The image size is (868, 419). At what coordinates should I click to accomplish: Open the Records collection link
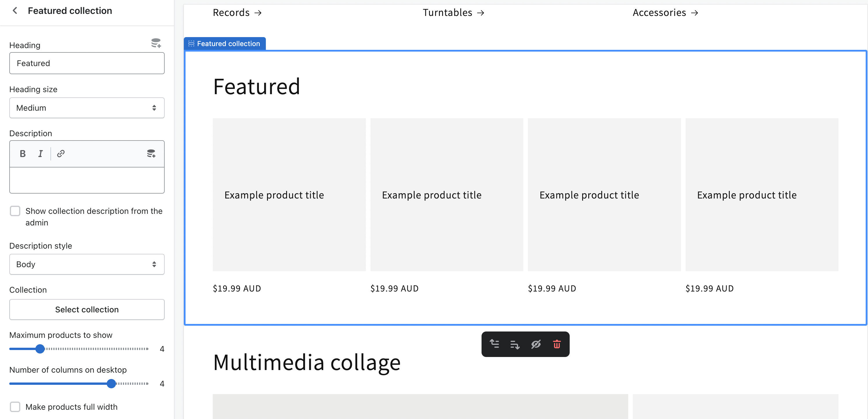point(237,12)
